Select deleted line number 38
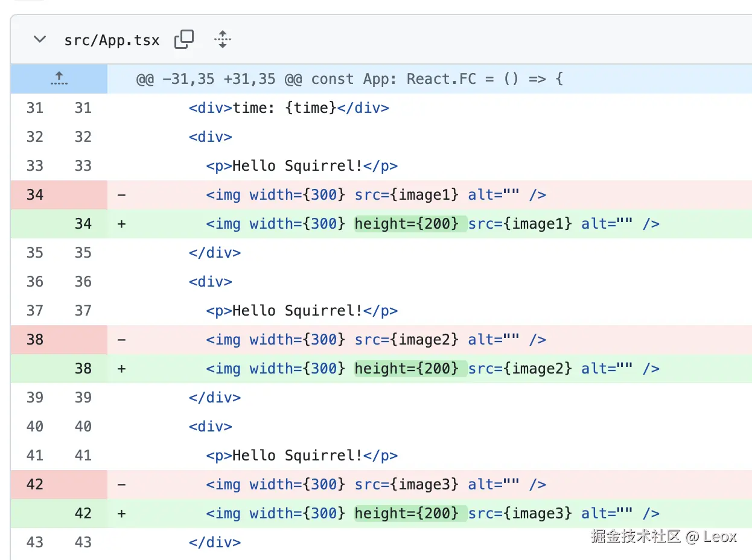The width and height of the screenshot is (752, 560). tap(35, 340)
